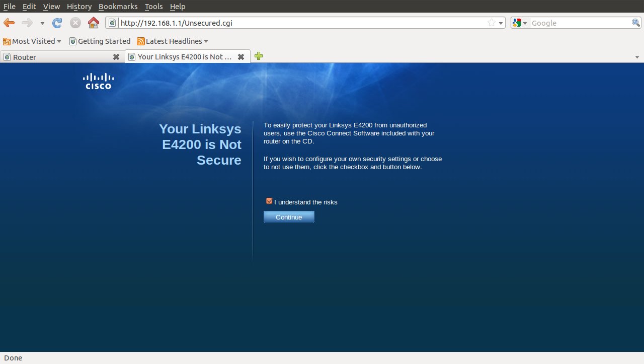The width and height of the screenshot is (644, 364).
Task: Select the Linksys E4200 Not Secure tab
Action: 187,57
